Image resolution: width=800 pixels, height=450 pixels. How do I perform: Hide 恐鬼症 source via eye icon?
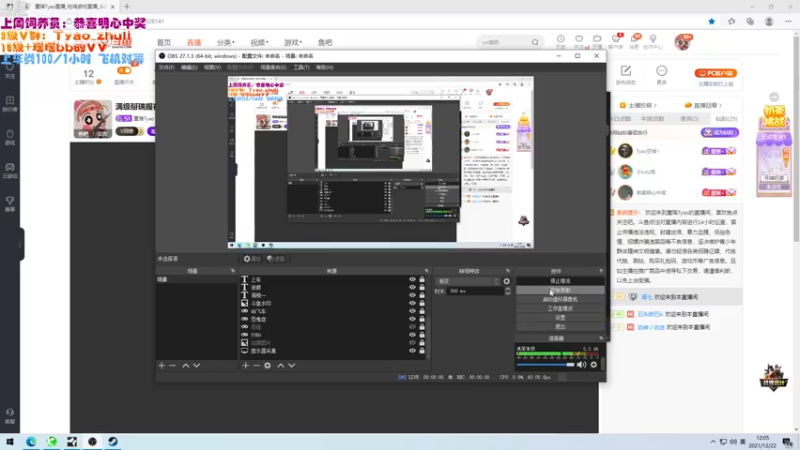[412, 319]
